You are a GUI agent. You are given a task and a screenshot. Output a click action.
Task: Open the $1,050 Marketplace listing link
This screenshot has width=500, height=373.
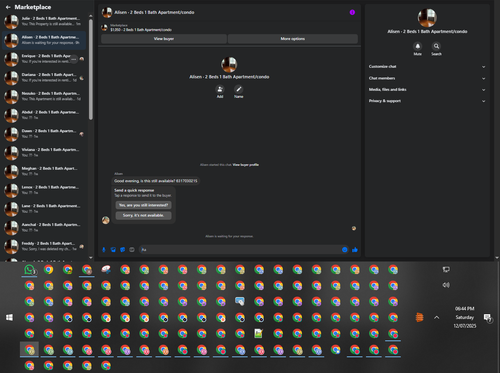point(141,30)
